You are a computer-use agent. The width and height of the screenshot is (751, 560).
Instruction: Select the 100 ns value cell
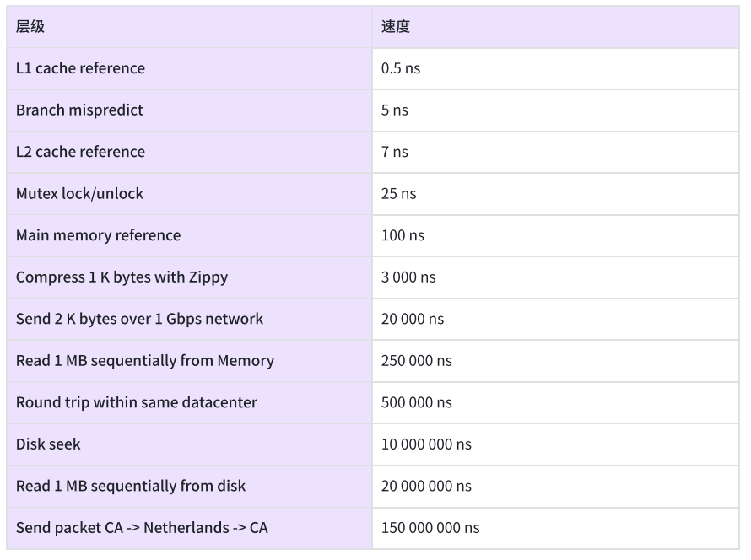click(x=555, y=235)
